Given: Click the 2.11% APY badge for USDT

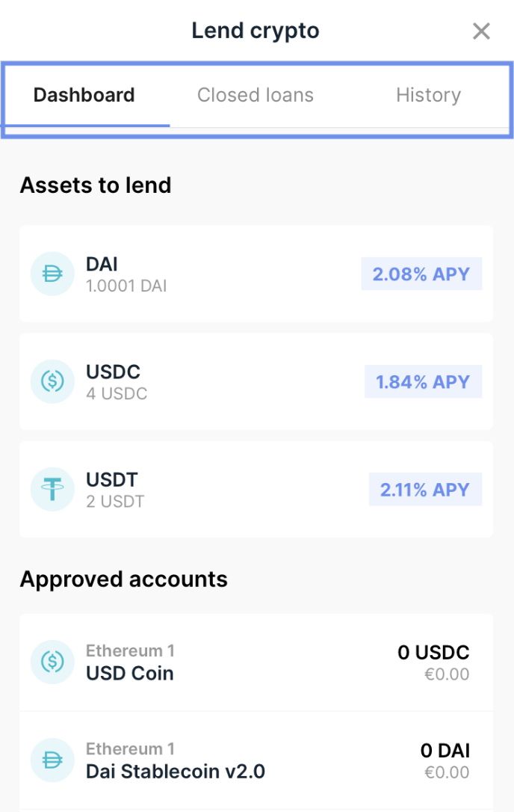Looking at the screenshot, I should tap(425, 489).
